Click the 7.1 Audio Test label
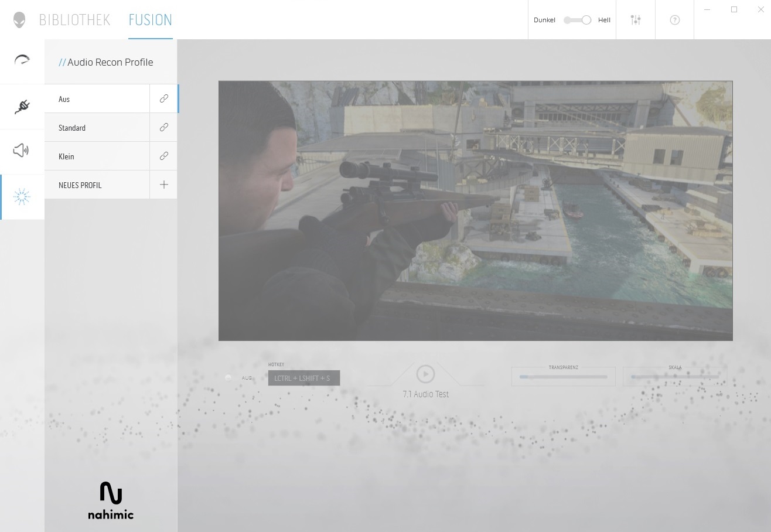Screen dimensions: 771x532 [426, 394]
